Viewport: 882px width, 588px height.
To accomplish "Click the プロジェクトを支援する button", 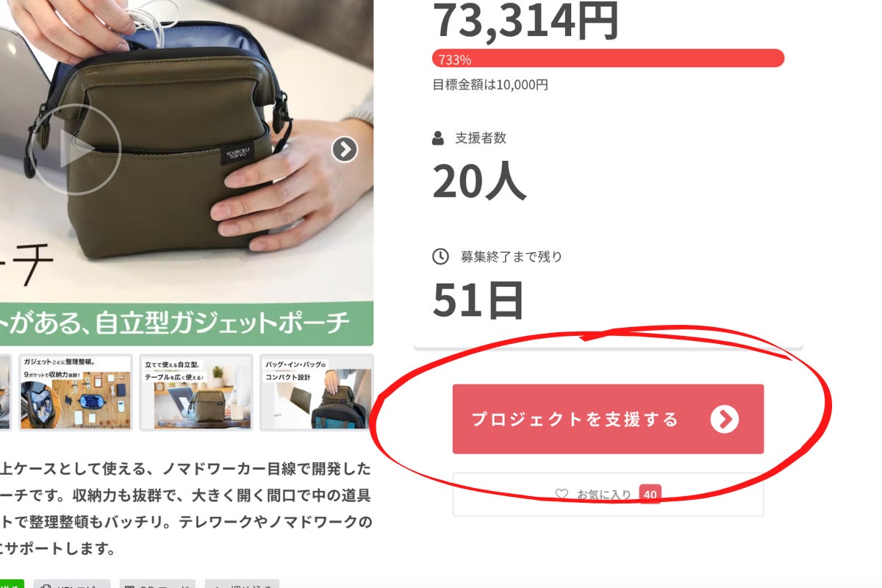I will pyautogui.click(x=608, y=419).
